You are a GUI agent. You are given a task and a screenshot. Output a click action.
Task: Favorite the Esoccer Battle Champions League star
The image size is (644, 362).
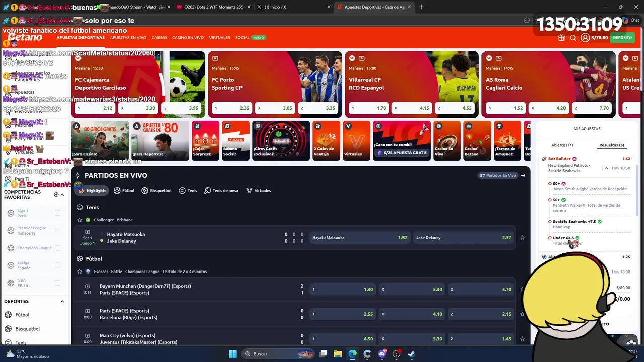79,271
